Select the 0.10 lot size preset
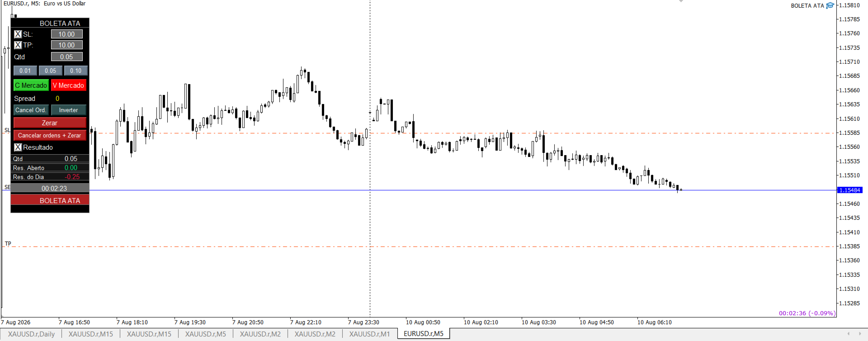This screenshot has width=868, height=341. point(75,71)
